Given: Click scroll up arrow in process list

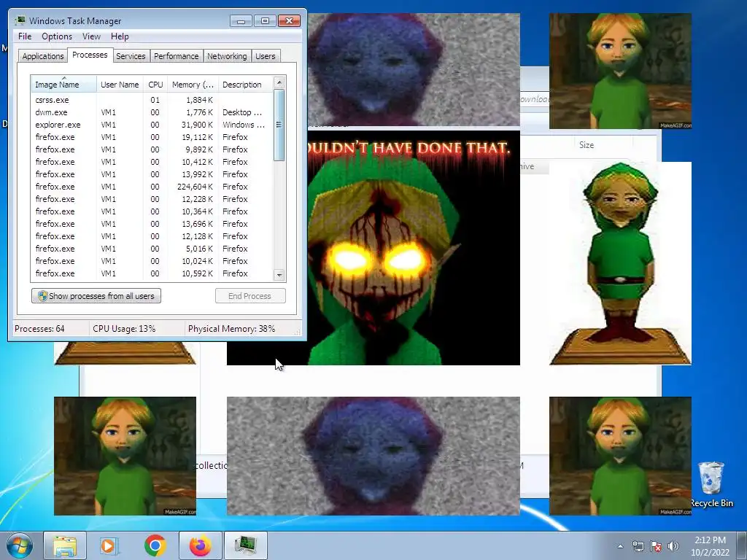Looking at the screenshot, I should click(279, 82).
